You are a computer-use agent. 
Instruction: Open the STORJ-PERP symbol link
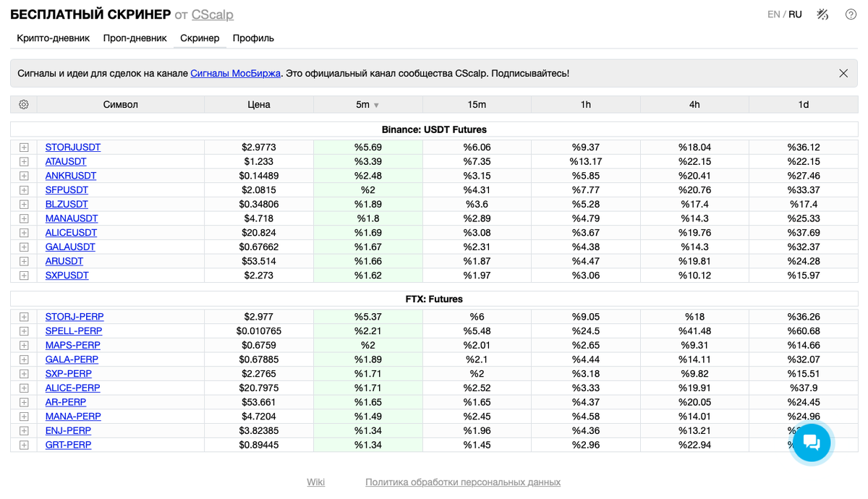[75, 317]
